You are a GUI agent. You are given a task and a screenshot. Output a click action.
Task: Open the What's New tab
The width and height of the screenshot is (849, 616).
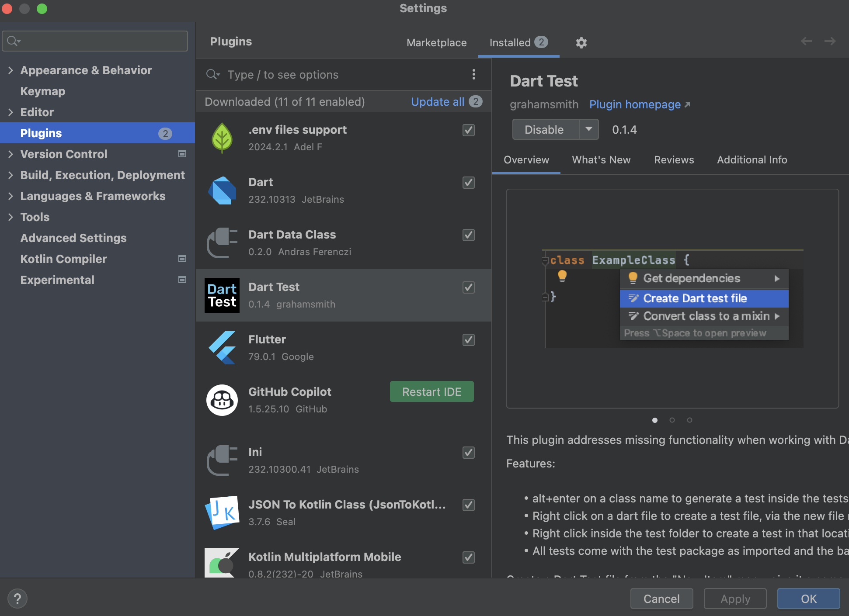coord(601,160)
